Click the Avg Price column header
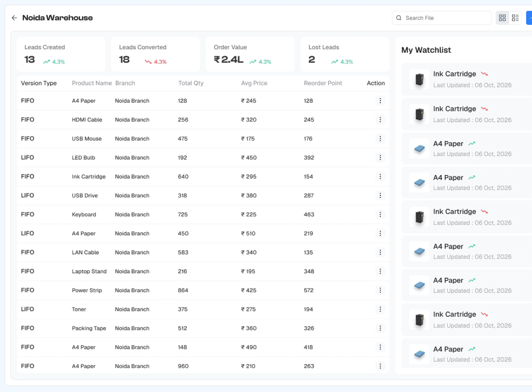 click(x=254, y=83)
